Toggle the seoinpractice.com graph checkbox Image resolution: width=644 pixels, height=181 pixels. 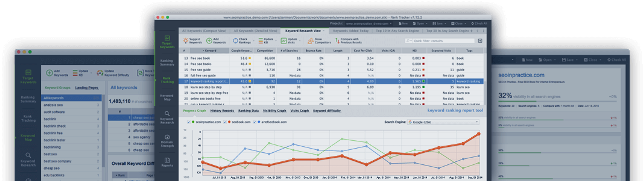[189, 122]
